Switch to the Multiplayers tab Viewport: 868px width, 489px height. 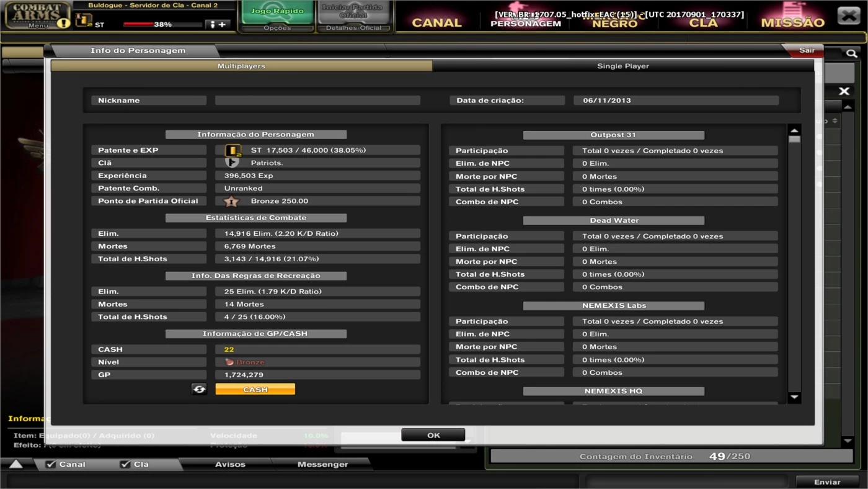pyautogui.click(x=241, y=66)
